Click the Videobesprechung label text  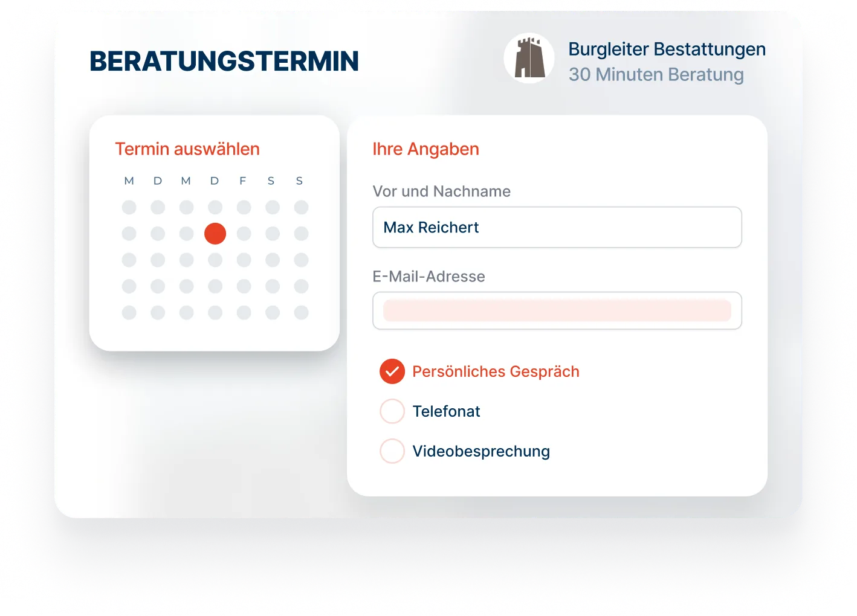482,451
